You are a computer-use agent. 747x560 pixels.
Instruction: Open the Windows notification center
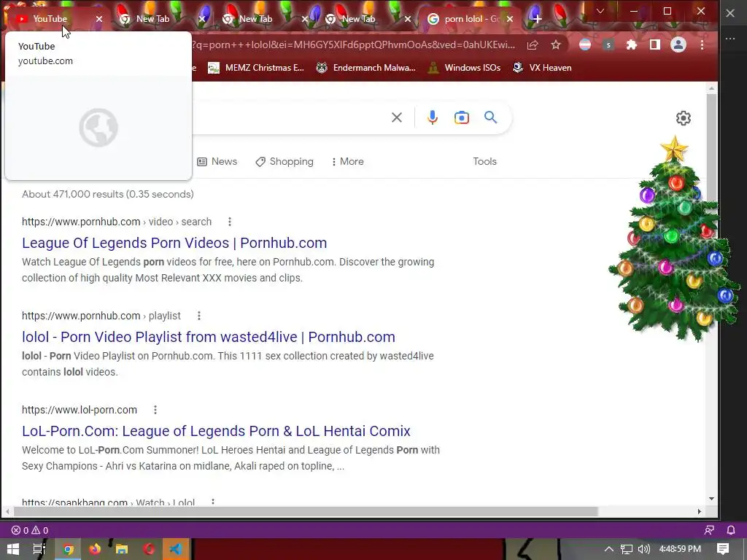point(723,549)
